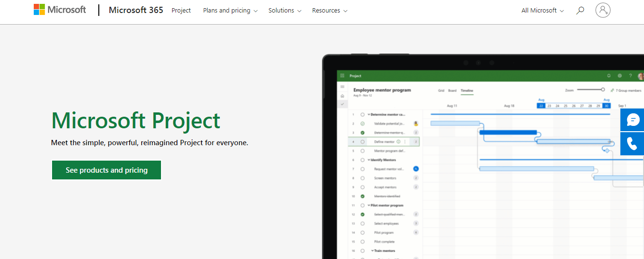Screen dimensions: 644x259
Task: Mark Define mentor task complete
Action: click(362, 142)
